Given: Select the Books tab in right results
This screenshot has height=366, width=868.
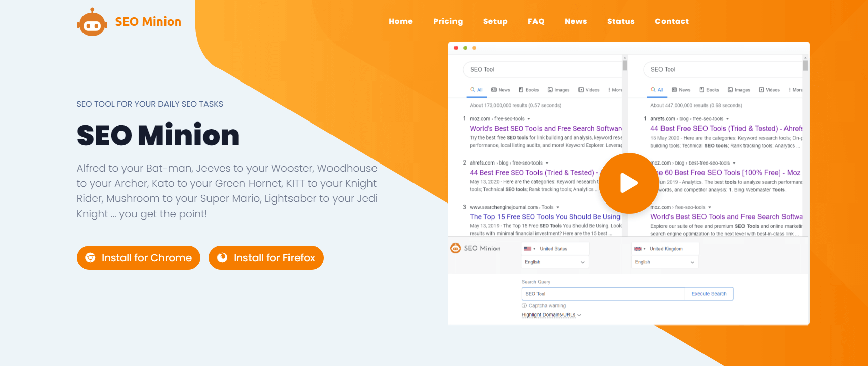Looking at the screenshot, I should (709, 90).
